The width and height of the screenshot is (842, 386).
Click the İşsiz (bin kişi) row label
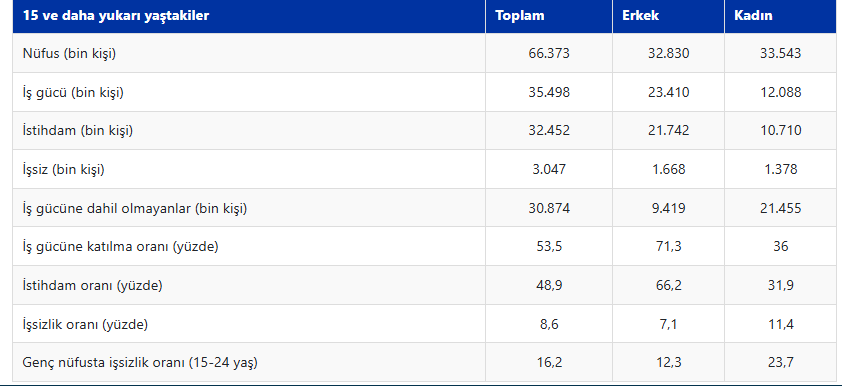[63, 170]
